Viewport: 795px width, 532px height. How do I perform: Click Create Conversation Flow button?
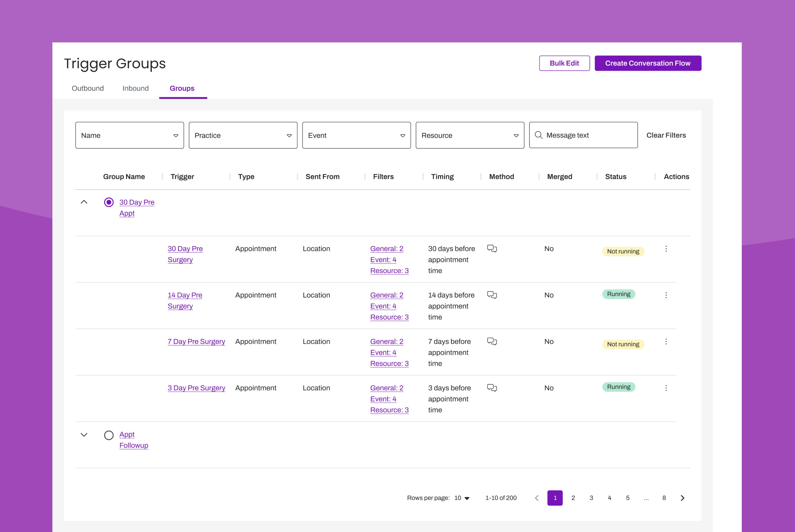[x=648, y=63]
